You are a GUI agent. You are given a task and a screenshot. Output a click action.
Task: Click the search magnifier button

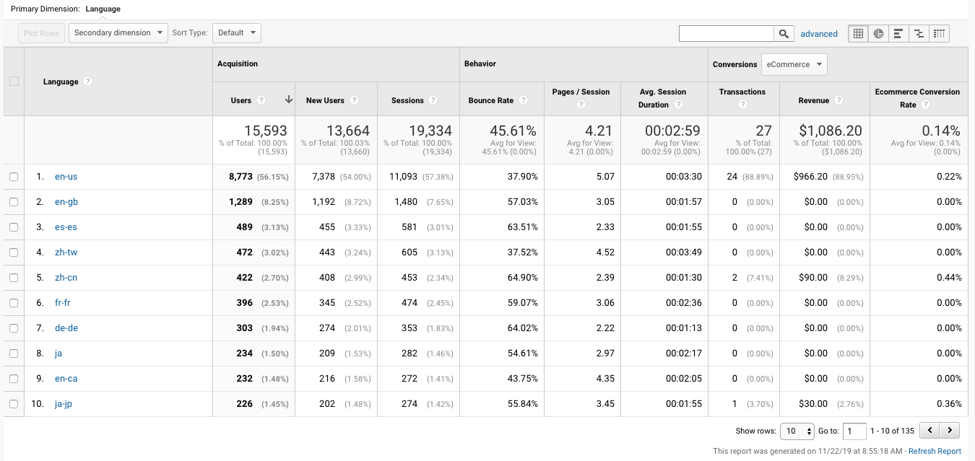click(x=784, y=34)
